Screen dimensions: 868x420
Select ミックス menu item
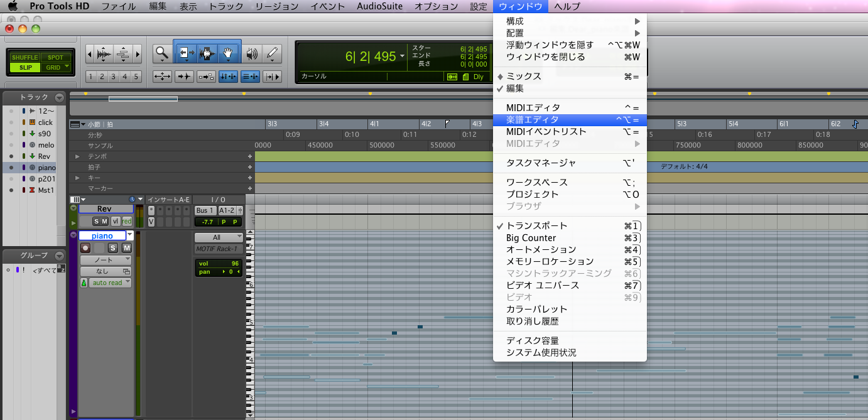[570, 76]
